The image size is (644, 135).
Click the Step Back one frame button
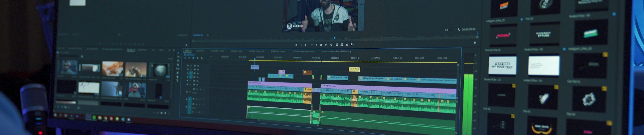pyautogui.click(x=316, y=45)
